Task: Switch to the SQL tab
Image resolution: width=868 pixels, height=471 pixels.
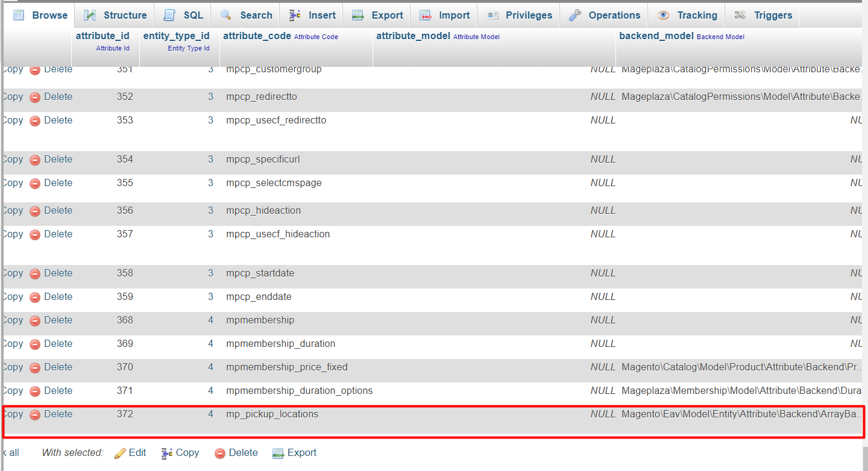Action: tap(184, 15)
